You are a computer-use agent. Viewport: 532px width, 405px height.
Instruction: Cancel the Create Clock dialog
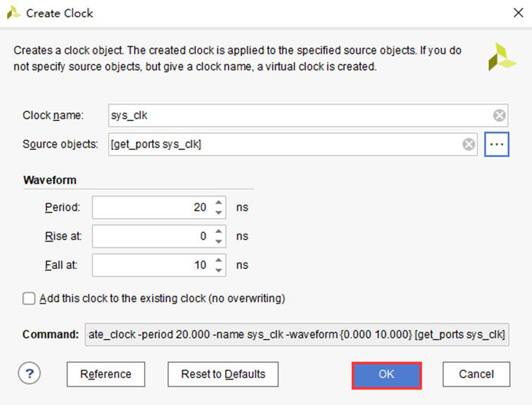coord(476,375)
